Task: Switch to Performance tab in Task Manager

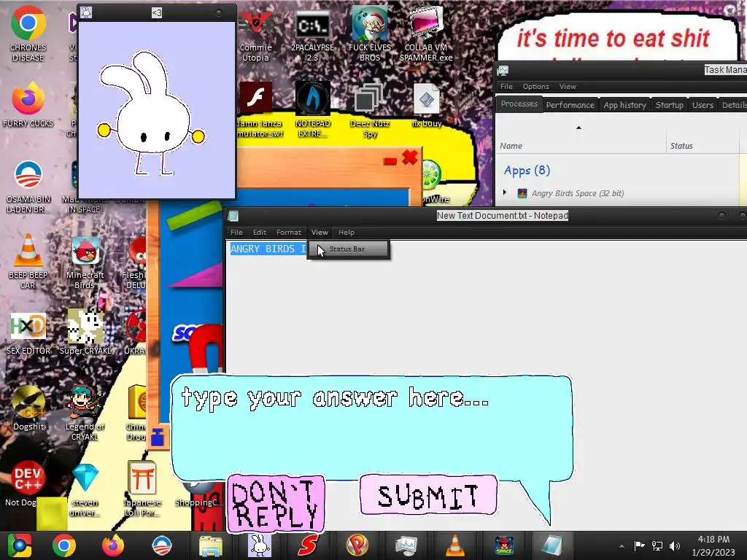Action: (570, 105)
